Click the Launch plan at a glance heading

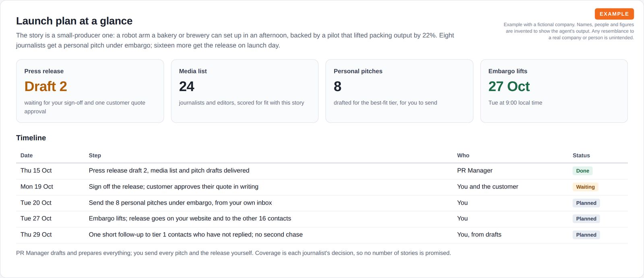click(x=74, y=21)
